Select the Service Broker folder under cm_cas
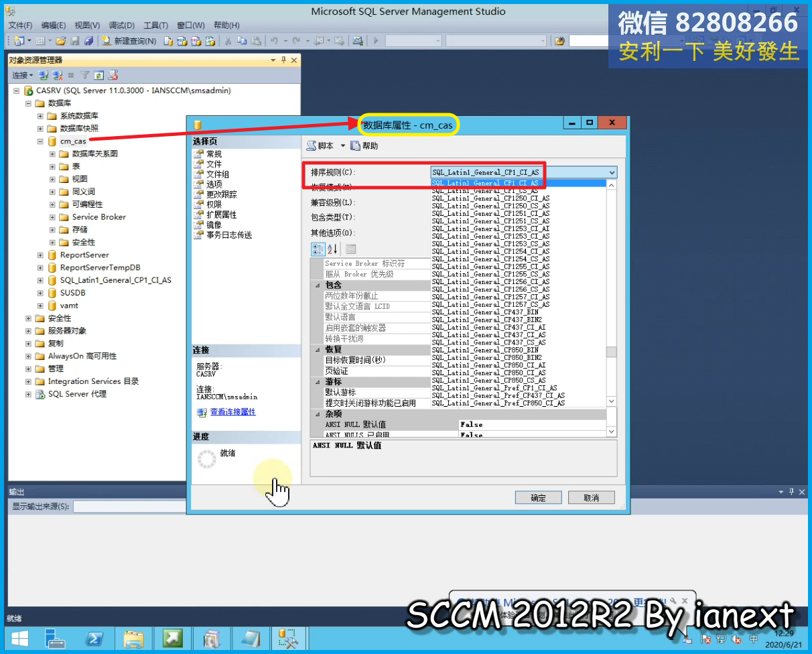Screen dimensions: 812x654 pos(98,217)
